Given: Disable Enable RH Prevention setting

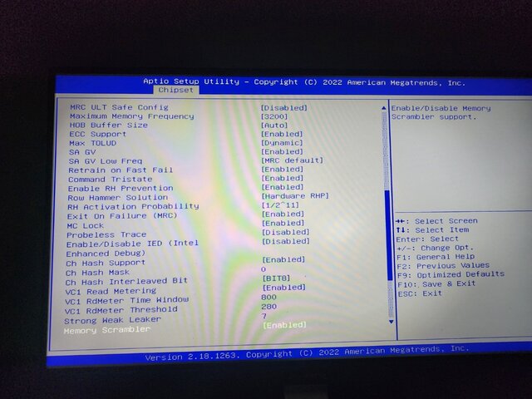Looking at the screenshot, I should [x=283, y=187].
